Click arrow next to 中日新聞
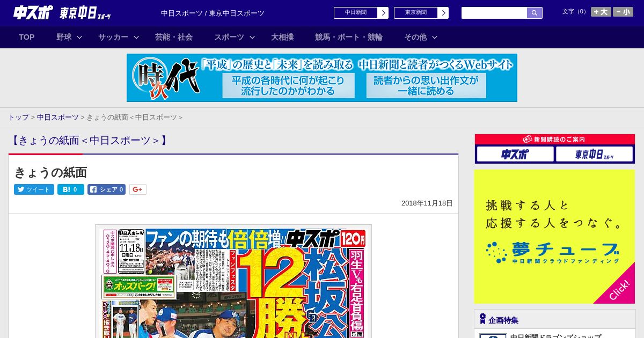The height and width of the screenshot is (338, 644). pyautogui.click(x=383, y=13)
